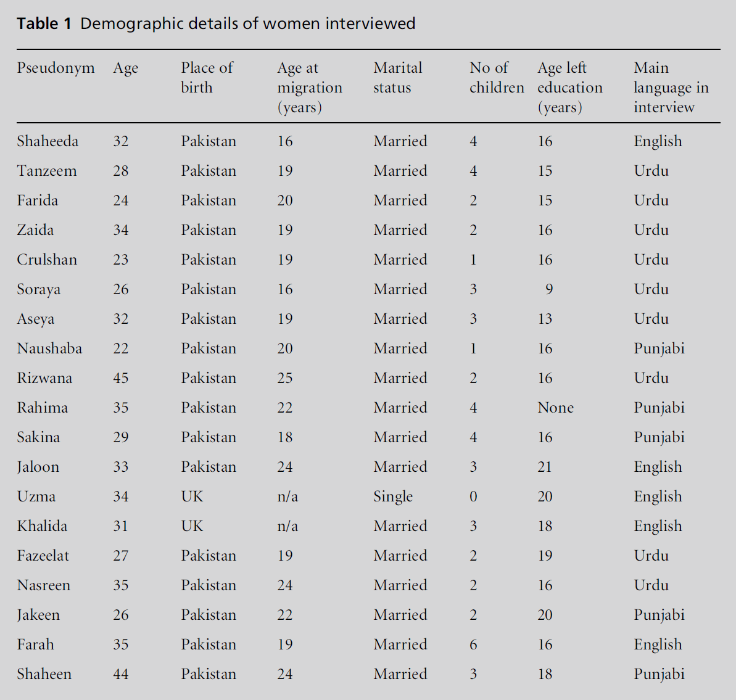Viewport: 736px width, 700px height.
Task: Click the Marital status column header
Action: pos(398,77)
